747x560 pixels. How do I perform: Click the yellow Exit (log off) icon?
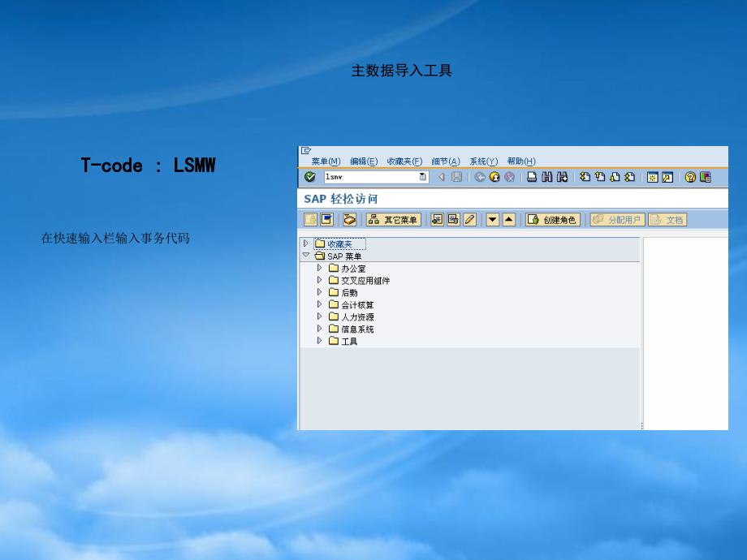(x=494, y=177)
